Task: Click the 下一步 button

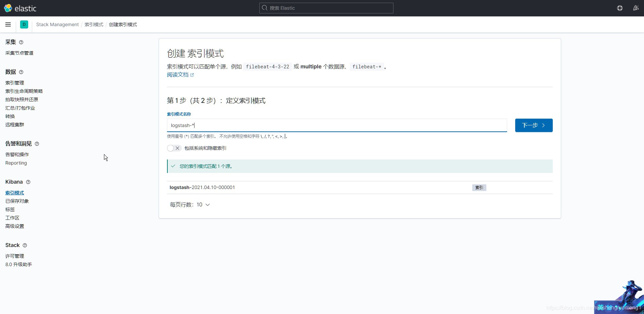Action: pyautogui.click(x=534, y=125)
